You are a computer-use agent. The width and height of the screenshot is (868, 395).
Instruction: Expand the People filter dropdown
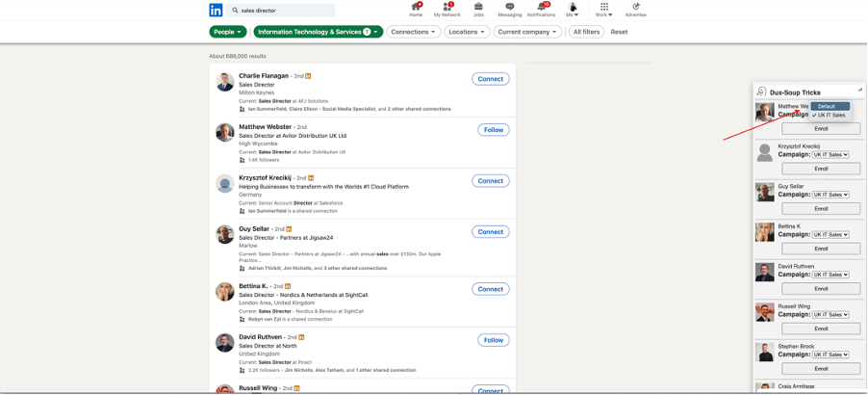(228, 32)
